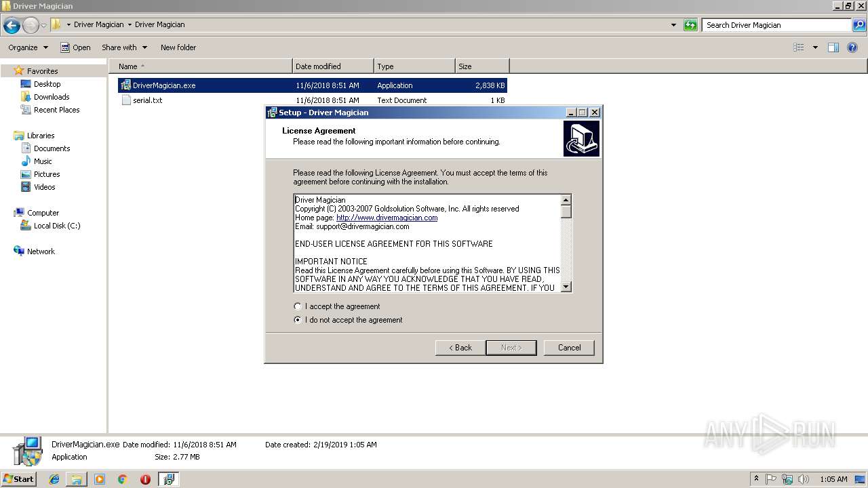Viewport: 868px width, 488px height.
Task: Open the Pictures library
Action: pos(47,174)
